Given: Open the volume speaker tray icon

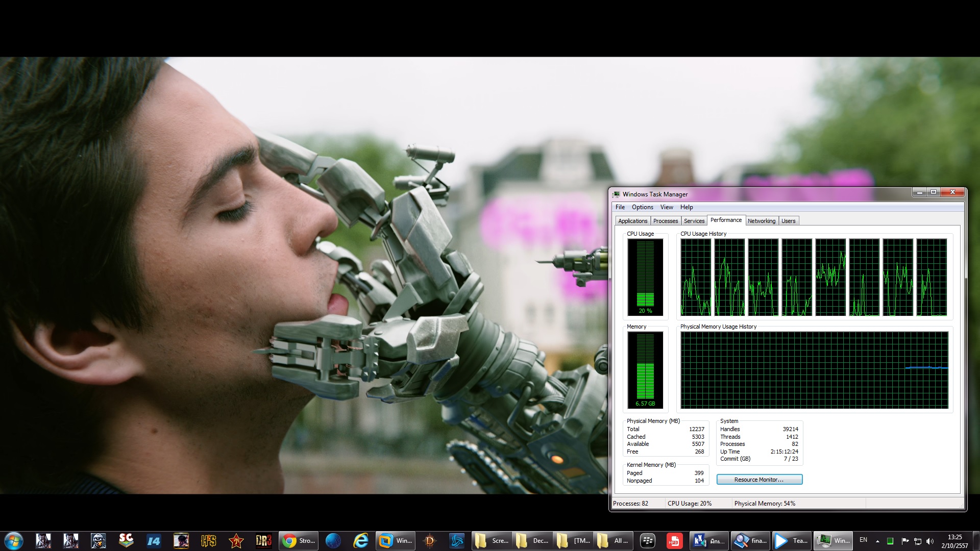Looking at the screenshot, I should click(x=930, y=541).
